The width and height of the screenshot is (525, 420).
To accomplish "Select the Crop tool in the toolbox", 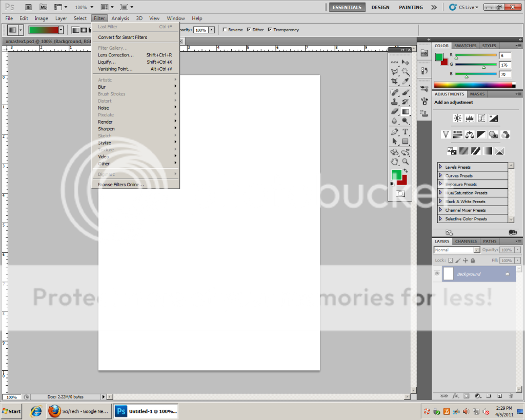I will pyautogui.click(x=394, y=81).
